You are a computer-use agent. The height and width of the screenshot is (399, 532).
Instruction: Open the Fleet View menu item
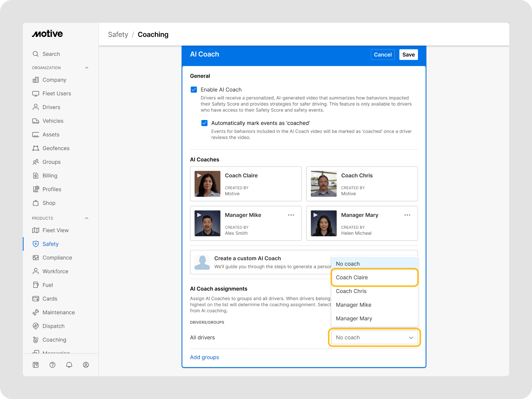pyautogui.click(x=56, y=230)
